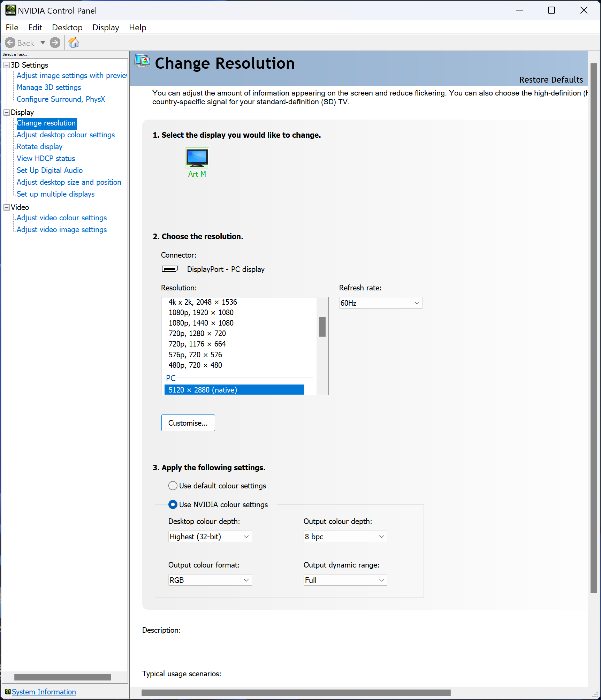The image size is (601, 700).
Task: Select resolution 4k x 2k, 2048 × 1536
Action: click(x=203, y=302)
